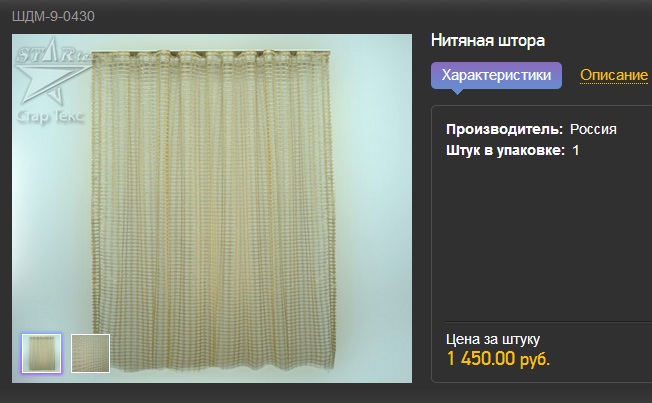Click the Производитель label
This screenshot has width=652, height=403.
click(x=504, y=129)
